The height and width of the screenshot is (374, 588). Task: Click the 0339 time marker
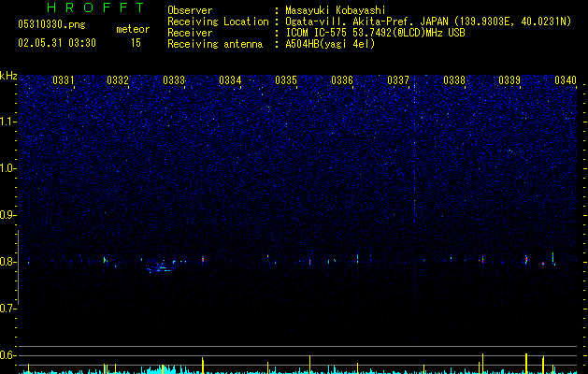pos(509,80)
